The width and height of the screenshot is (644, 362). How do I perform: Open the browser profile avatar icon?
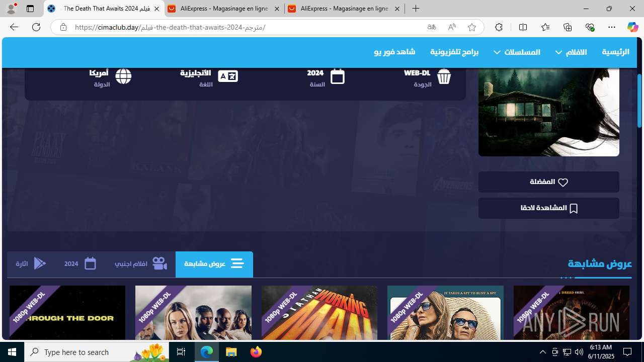pyautogui.click(x=11, y=9)
